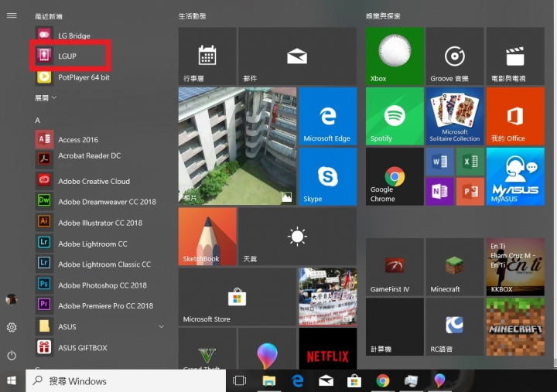The width and height of the screenshot is (557, 392).
Task: Open Edge from the taskbar
Action: click(297, 380)
